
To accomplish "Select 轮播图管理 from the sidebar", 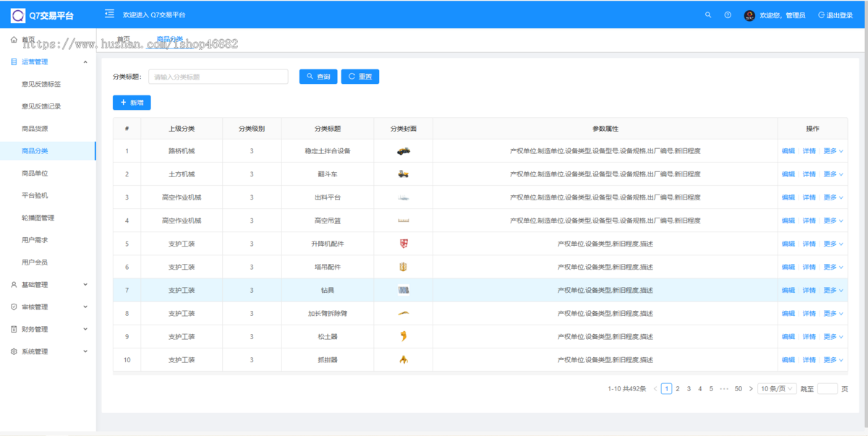I will point(38,218).
